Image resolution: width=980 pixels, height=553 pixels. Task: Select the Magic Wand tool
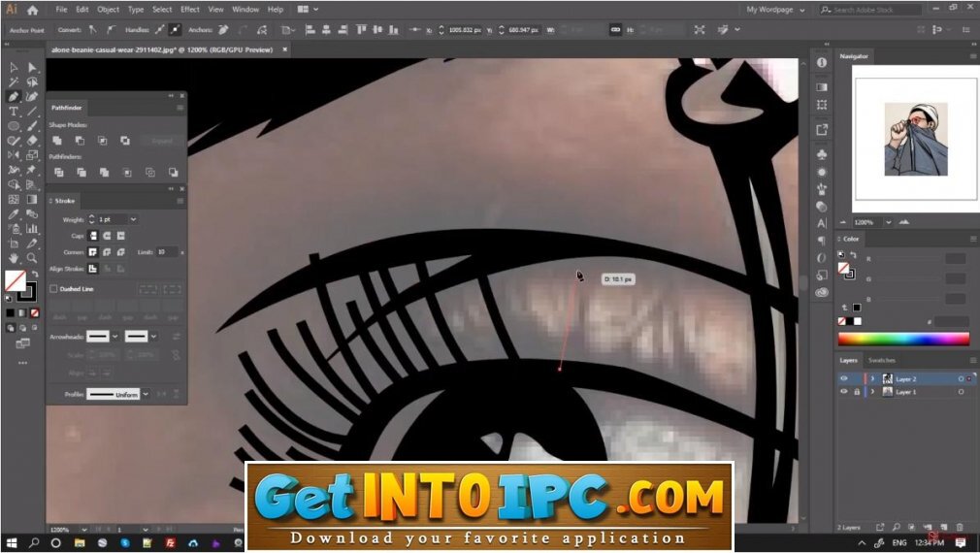coord(14,81)
